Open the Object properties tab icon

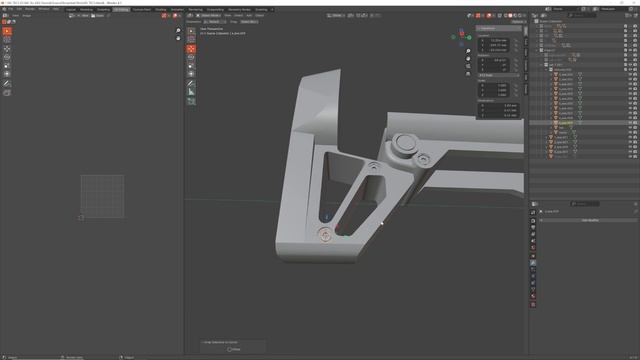click(533, 256)
